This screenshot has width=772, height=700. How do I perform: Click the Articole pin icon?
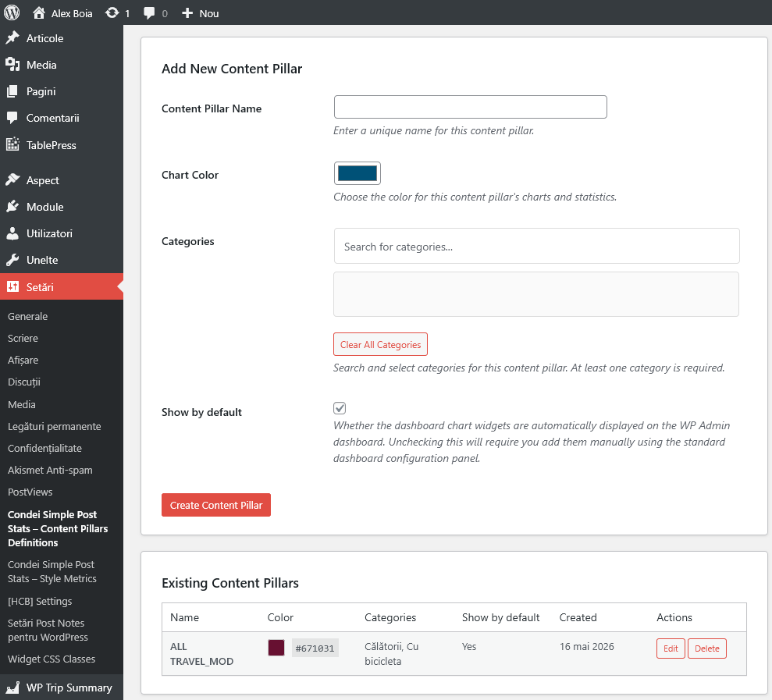(x=12, y=38)
